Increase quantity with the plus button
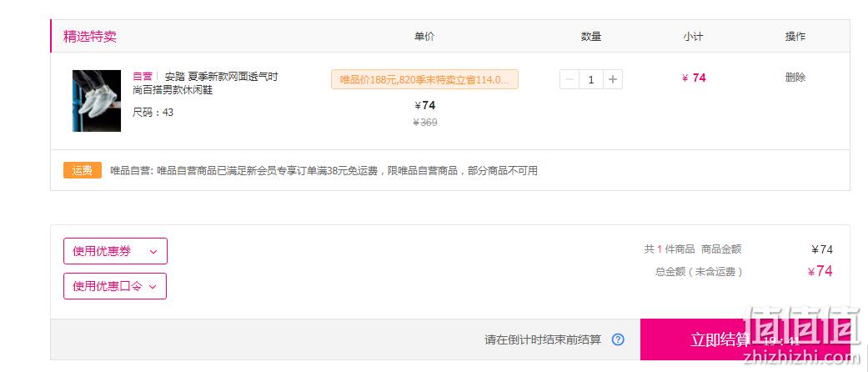 coord(612,79)
